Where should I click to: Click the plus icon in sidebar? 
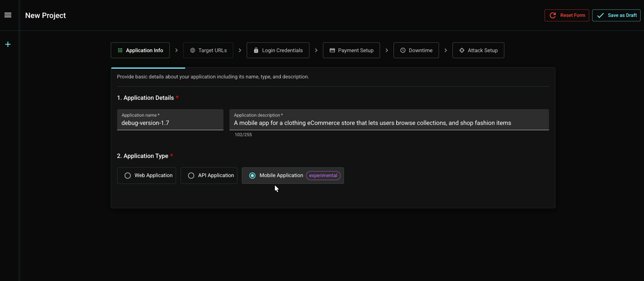[x=8, y=44]
